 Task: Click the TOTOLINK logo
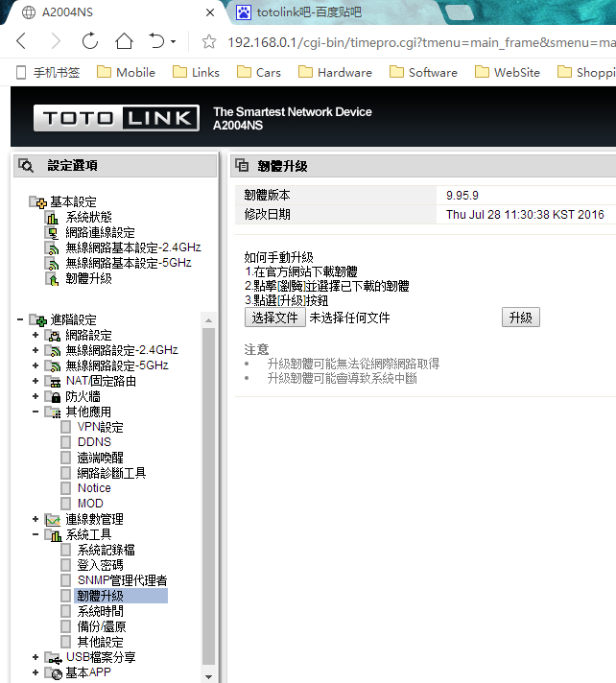click(116, 118)
